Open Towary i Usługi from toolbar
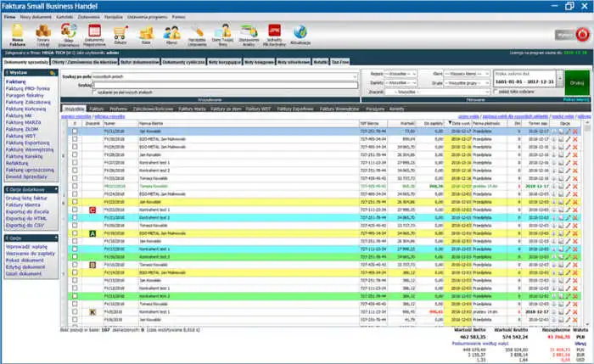This screenshot has width=594, height=364. [x=43, y=33]
